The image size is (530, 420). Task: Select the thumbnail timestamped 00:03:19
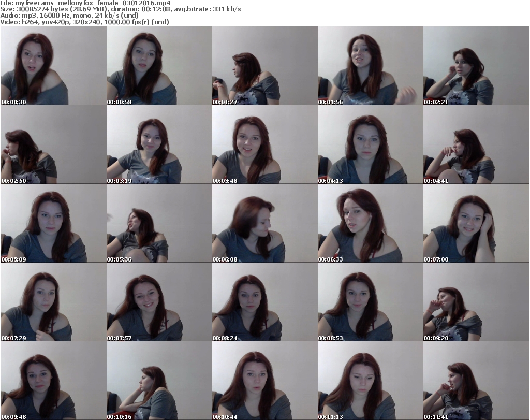tap(159, 144)
